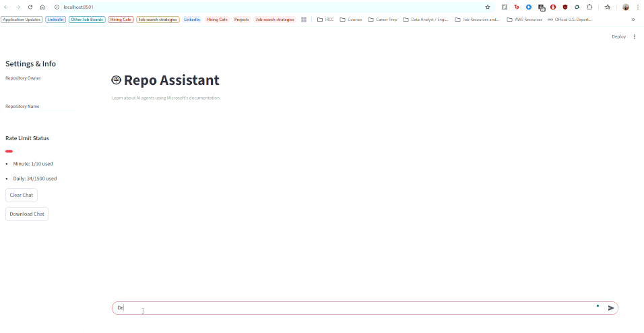Go back using the browser back arrow
644x333 pixels.
pyautogui.click(x=7, y=7)
